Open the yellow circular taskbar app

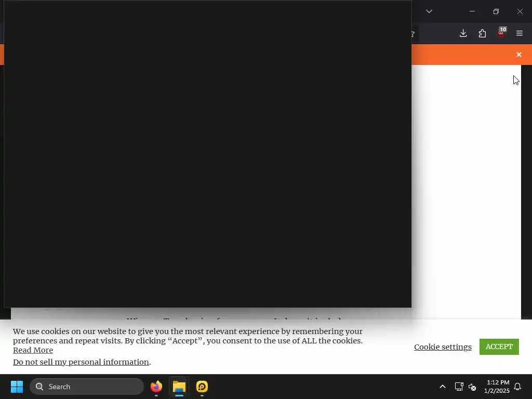(202, 387)
